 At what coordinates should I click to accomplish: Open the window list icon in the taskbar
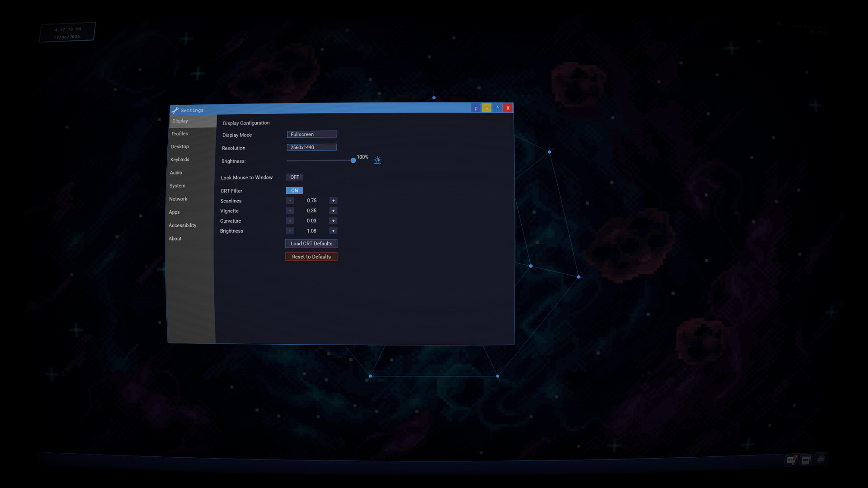coord(806,460)
